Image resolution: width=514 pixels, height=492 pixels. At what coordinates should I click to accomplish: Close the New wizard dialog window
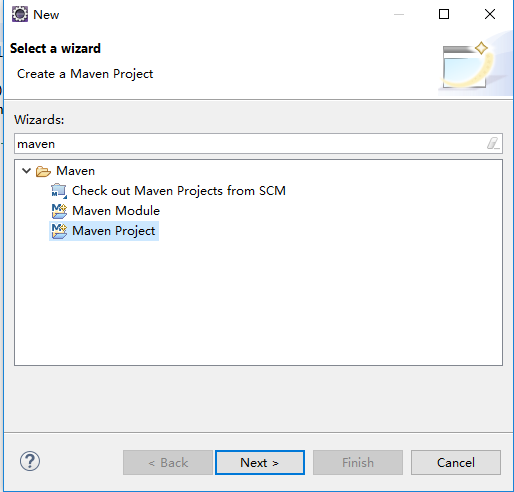click(490, 14)
